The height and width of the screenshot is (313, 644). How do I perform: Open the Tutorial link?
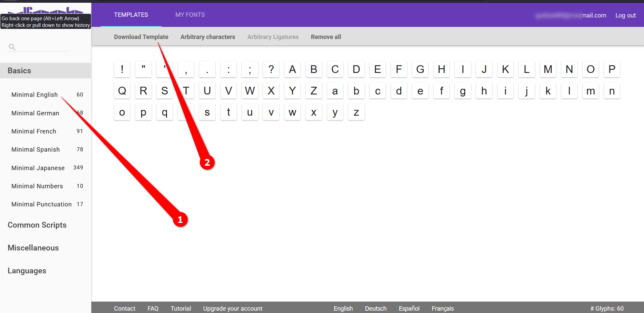tap(181, 309)
